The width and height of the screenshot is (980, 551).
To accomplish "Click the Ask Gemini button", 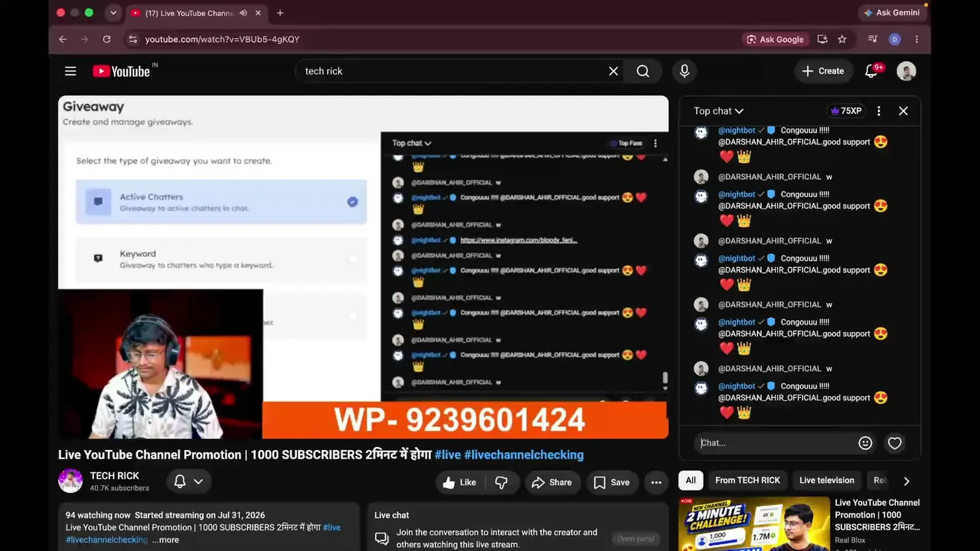I will click(x=892, y=13).
